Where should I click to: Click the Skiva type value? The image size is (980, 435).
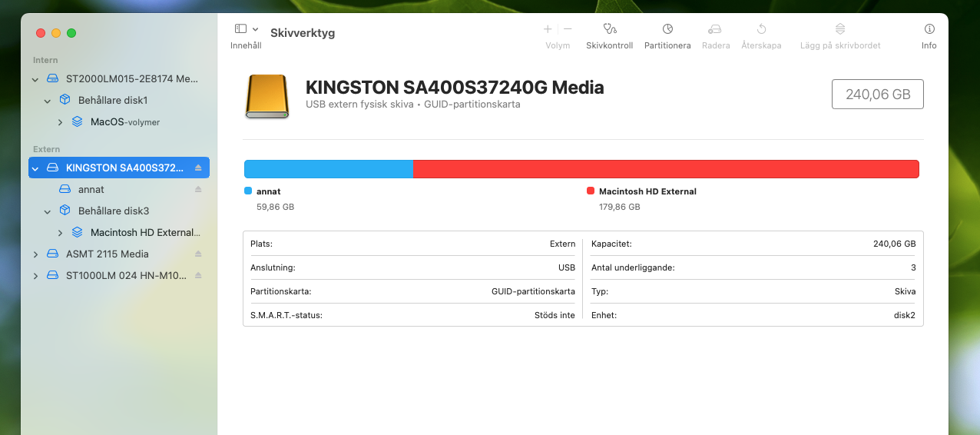pyautogui.click(x=905, y=291)
